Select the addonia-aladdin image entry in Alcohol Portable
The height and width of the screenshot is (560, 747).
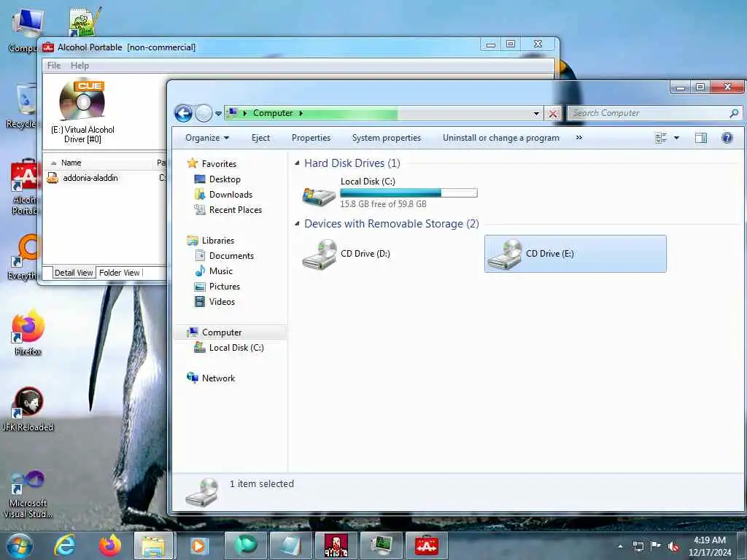pos(90,178)
